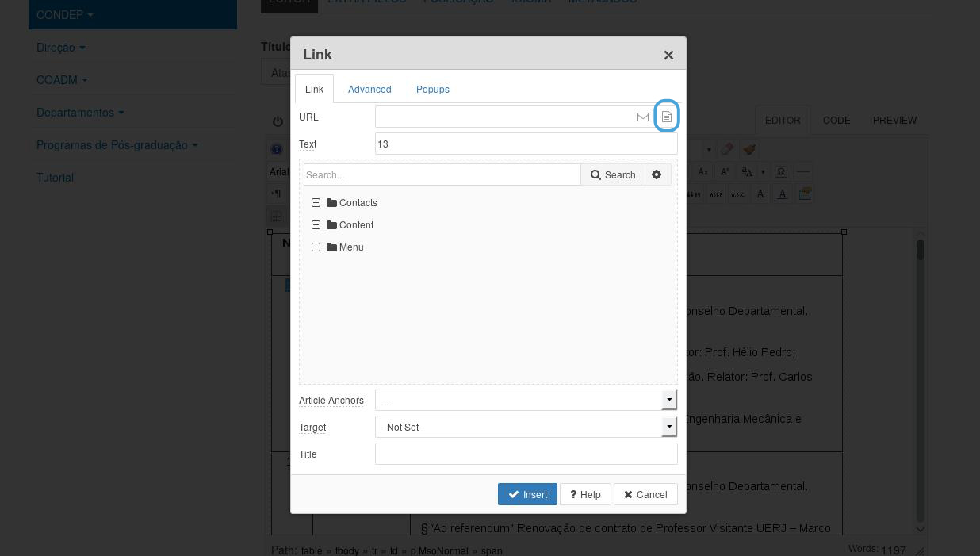This screenshot has height=556, width=980.
Task: Click the email envelope icon in URL field
Action: (x=643, y=117)
